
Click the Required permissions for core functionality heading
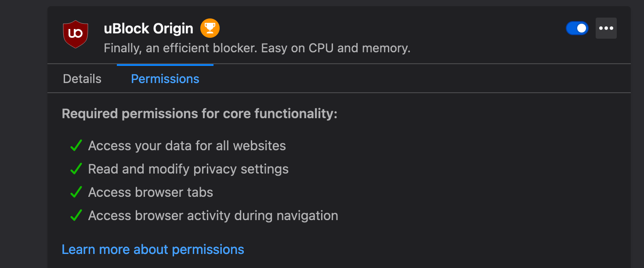coord(199,114)
